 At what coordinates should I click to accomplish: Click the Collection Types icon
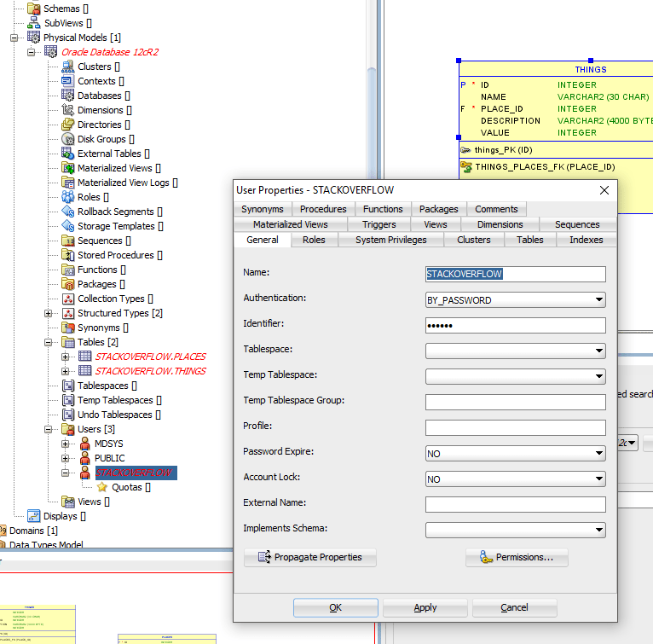pos(68,299)
